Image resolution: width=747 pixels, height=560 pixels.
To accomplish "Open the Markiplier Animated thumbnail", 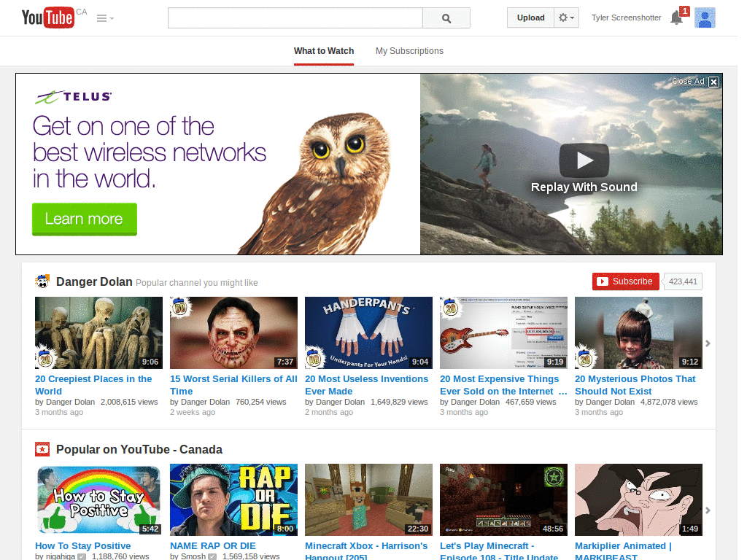I will click(638, 500).
